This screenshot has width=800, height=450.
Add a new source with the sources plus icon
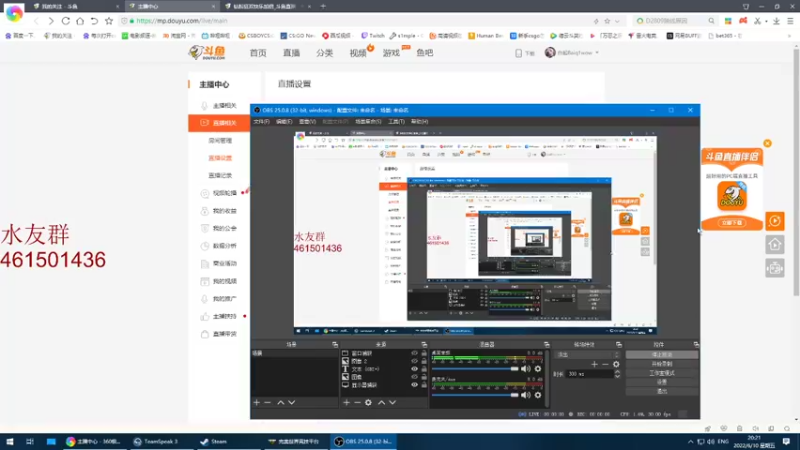[346, 403]
